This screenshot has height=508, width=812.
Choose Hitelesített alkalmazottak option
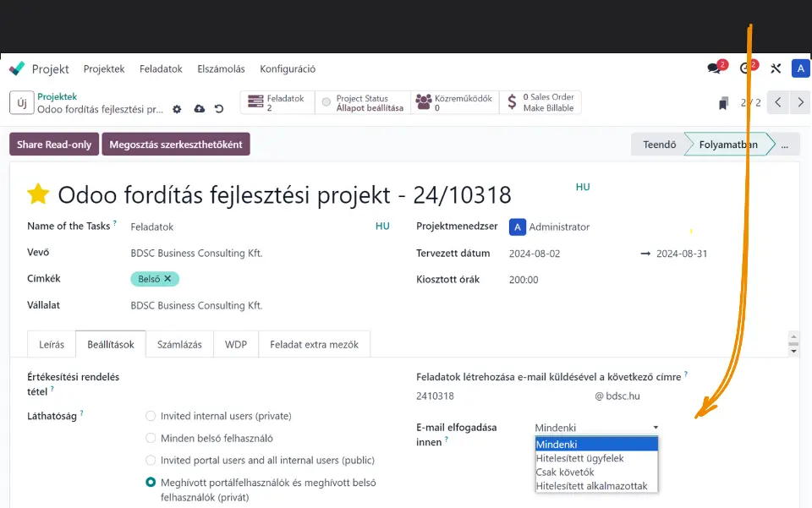596,486
